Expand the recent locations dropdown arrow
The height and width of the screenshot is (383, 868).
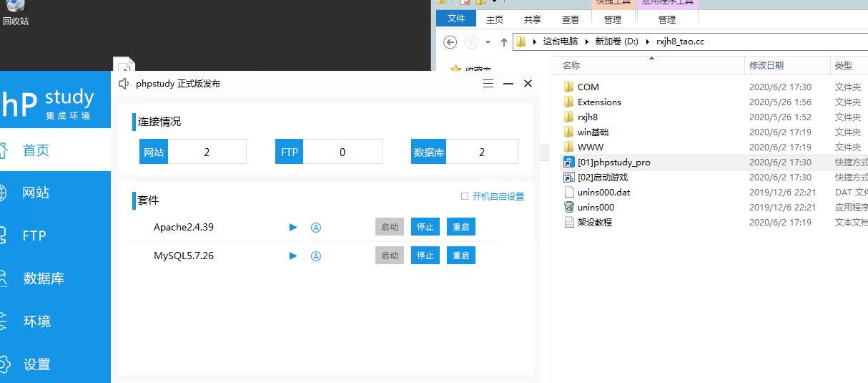[x=488, y=42]
